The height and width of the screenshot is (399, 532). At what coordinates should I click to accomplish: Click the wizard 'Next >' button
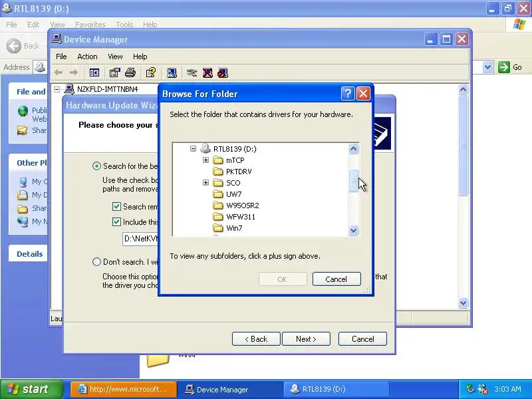(306, 339)
